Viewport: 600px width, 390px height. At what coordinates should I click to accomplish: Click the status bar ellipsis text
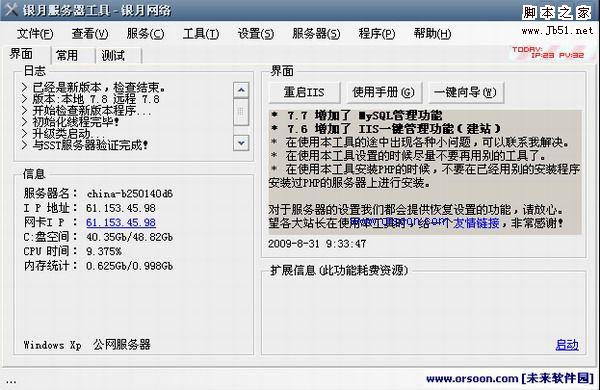coord(11,382)
